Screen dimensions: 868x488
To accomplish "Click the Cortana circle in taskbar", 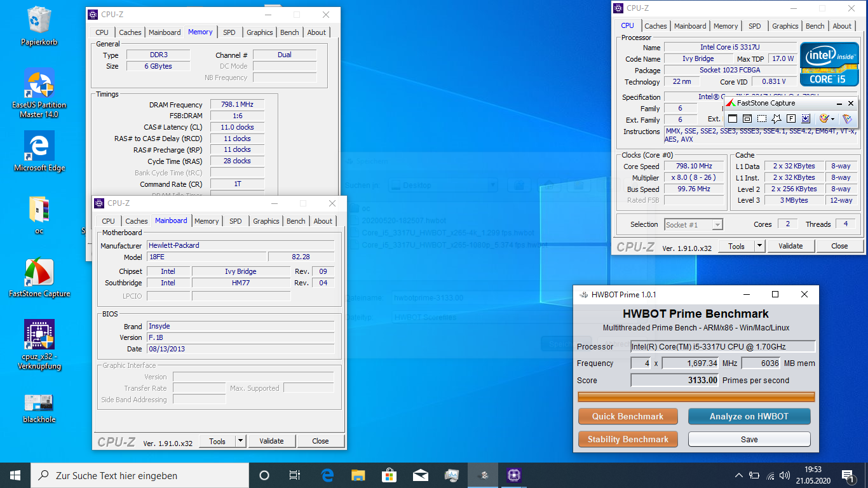I will (x=264, y=475).
